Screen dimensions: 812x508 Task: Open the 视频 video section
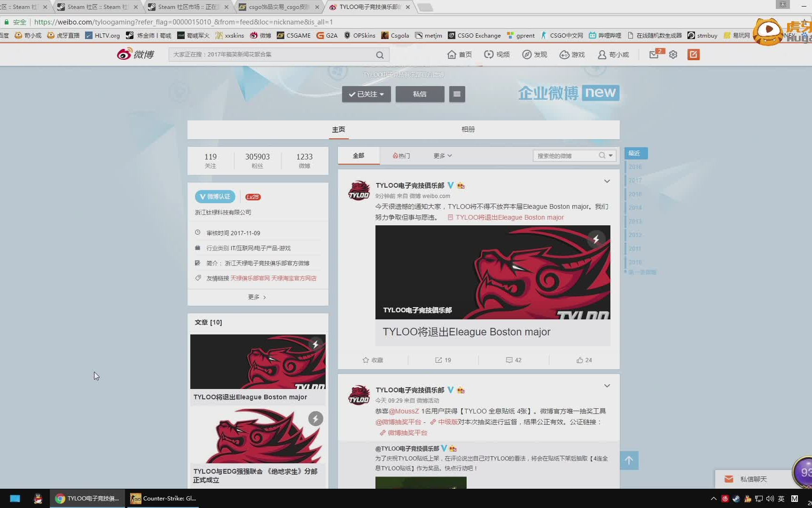click(497, 55)
